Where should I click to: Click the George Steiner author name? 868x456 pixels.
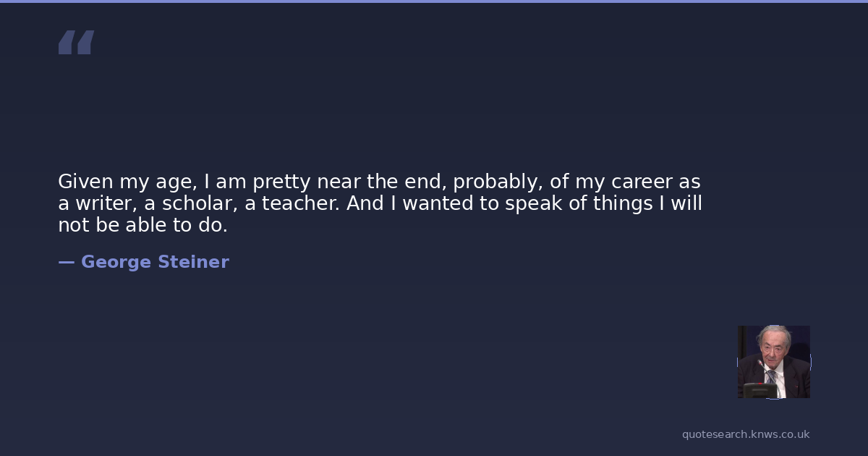click(154, 262)
